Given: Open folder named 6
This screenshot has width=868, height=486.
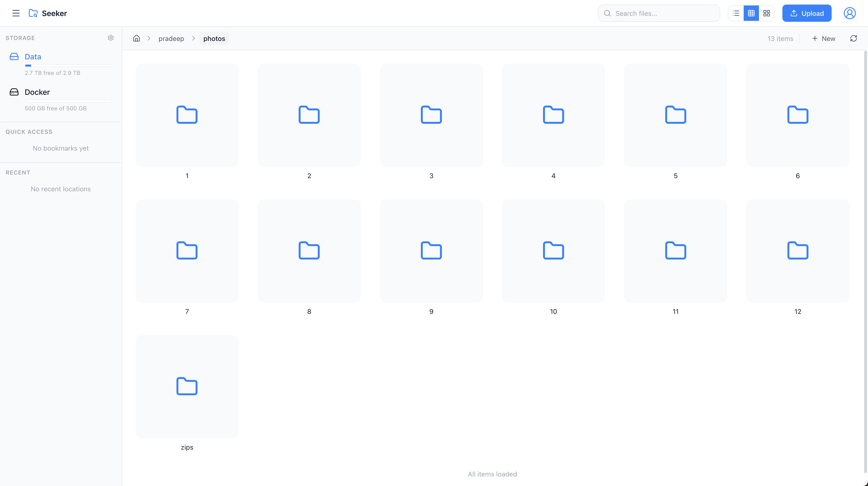Looking at the screenshot, I should 797,115.
